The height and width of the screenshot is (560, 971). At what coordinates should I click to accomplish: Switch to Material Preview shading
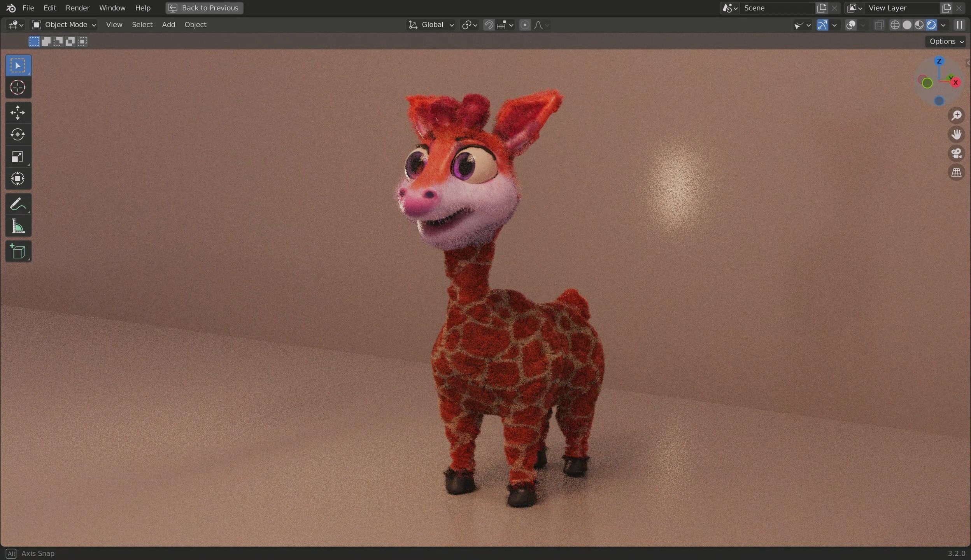coord(919,25)
